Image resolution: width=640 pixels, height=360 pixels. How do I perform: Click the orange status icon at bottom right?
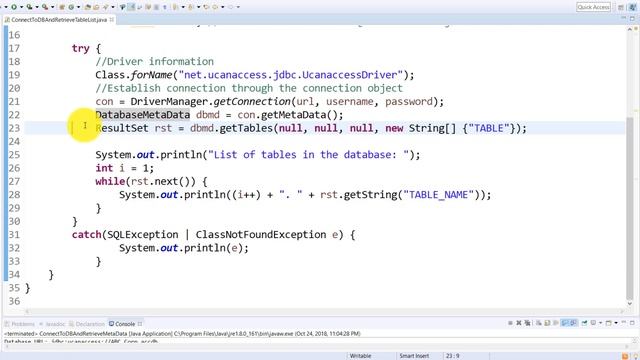pos(625,356)
